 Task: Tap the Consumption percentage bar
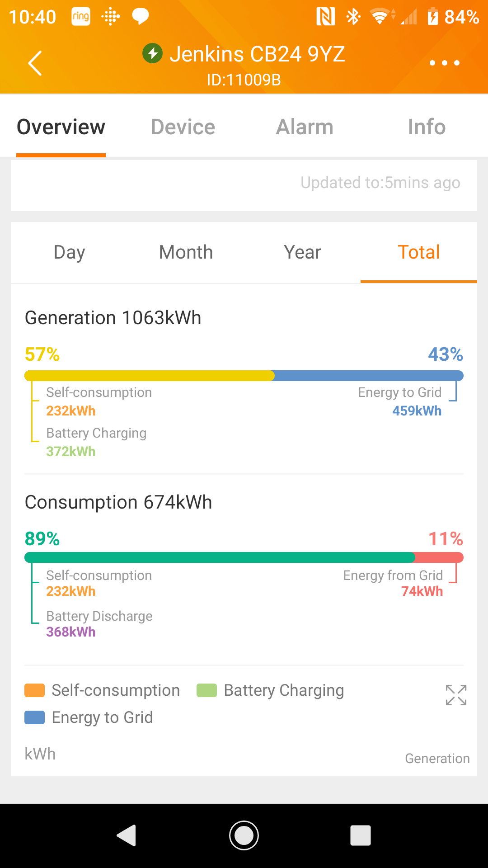pos(244,557)
